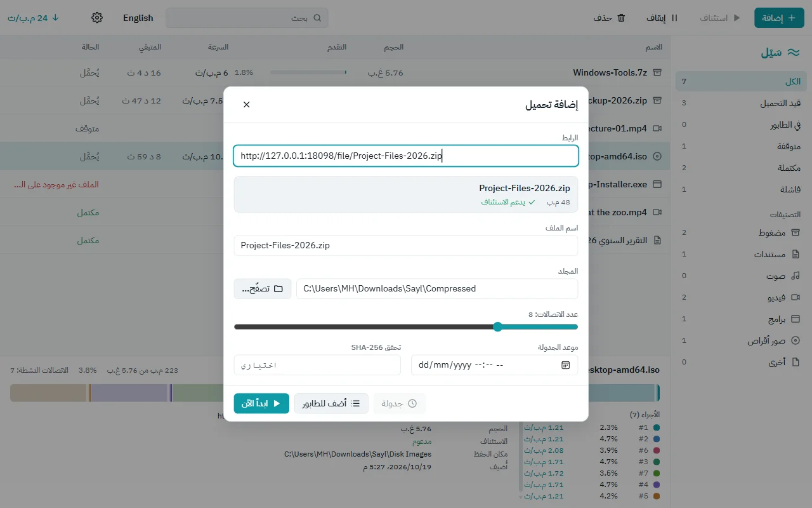Click the بحث search box in toolbar
Screen dimensions: 812x508
tap(247, 18)
